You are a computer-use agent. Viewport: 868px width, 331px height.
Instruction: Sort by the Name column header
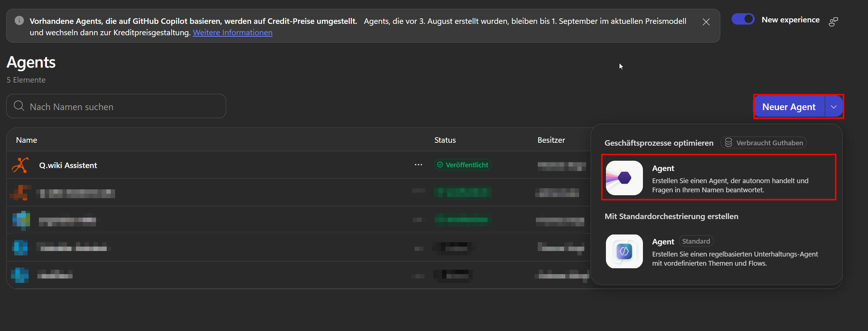(x=26, y=140)
